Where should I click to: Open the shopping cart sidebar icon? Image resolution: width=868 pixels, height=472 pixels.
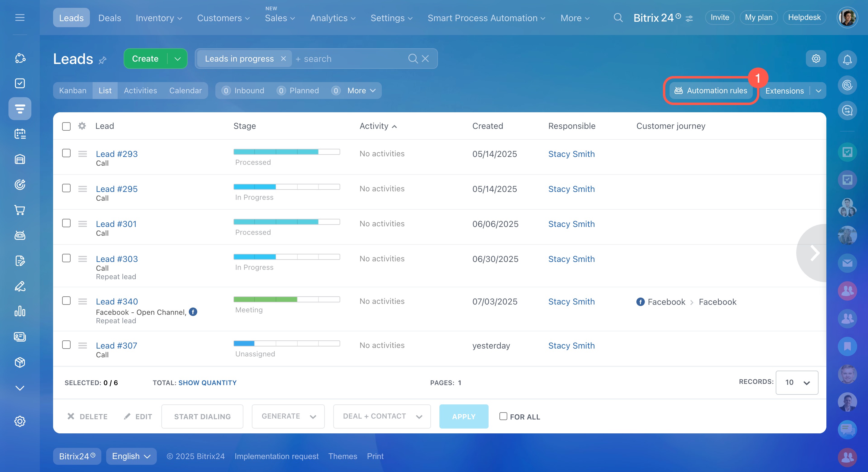20,210
